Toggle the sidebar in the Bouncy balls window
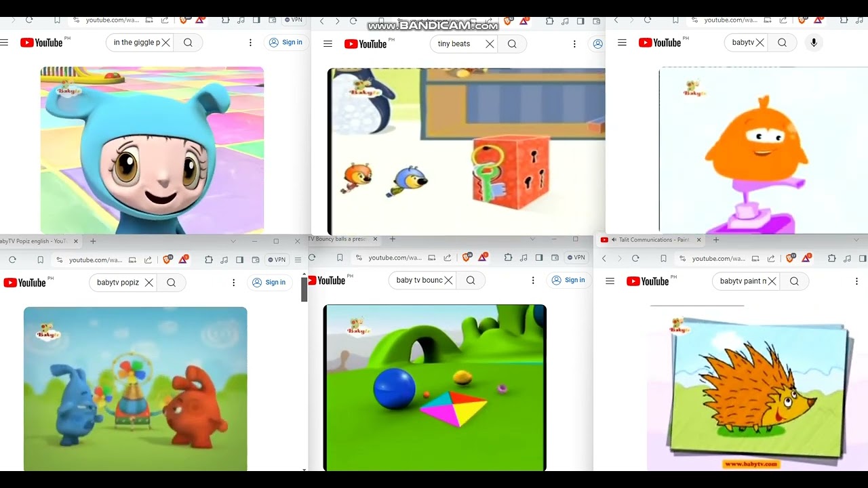This screenshot has height=488, width=868. (539, 258)
